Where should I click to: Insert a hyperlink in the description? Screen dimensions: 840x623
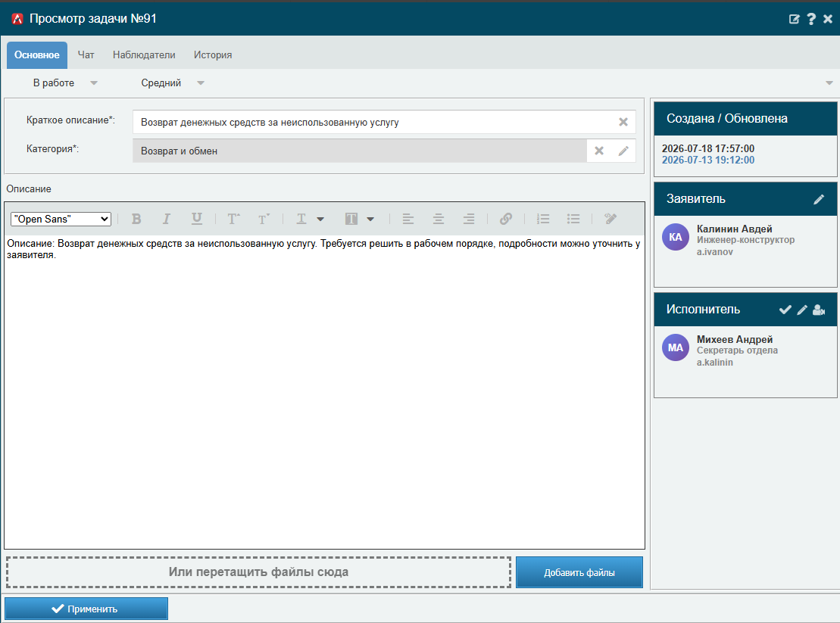506,219
